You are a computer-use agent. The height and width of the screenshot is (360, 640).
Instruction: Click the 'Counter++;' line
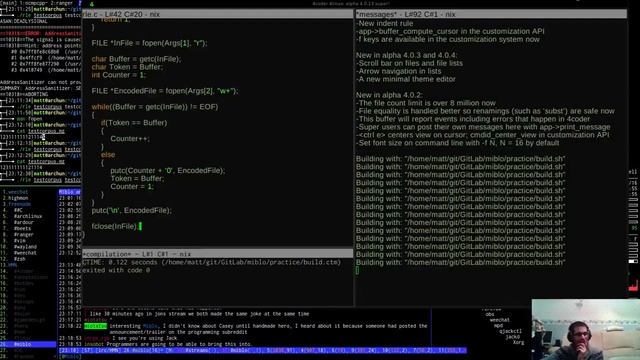coord(130,138)
